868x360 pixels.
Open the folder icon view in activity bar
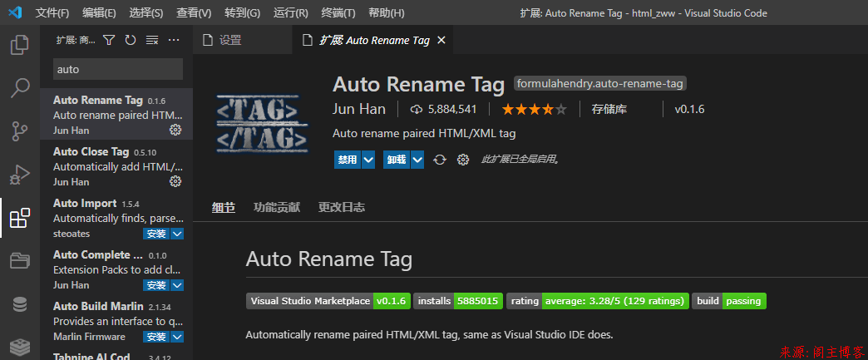[x=19, y=261]
